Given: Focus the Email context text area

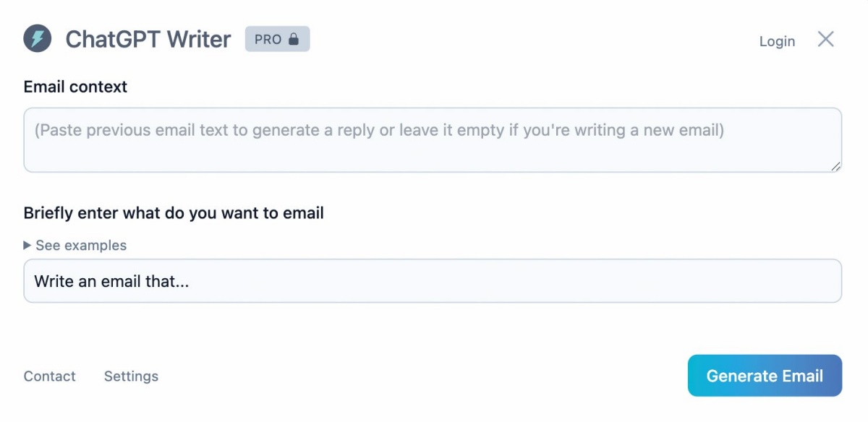Looking at the screenshot, I should [x=433, y=140].
